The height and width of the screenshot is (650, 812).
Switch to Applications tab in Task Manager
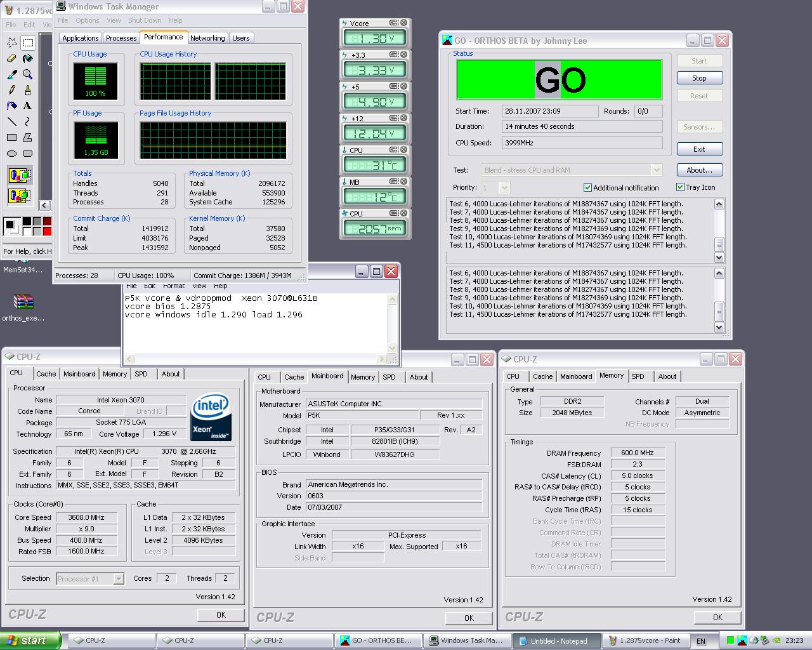81,38
